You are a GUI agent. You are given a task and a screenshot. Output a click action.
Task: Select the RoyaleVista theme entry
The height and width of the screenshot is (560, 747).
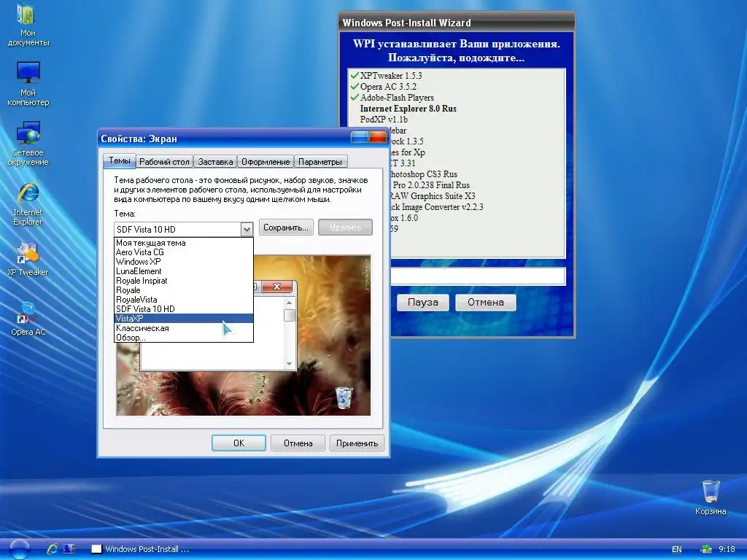184,300
